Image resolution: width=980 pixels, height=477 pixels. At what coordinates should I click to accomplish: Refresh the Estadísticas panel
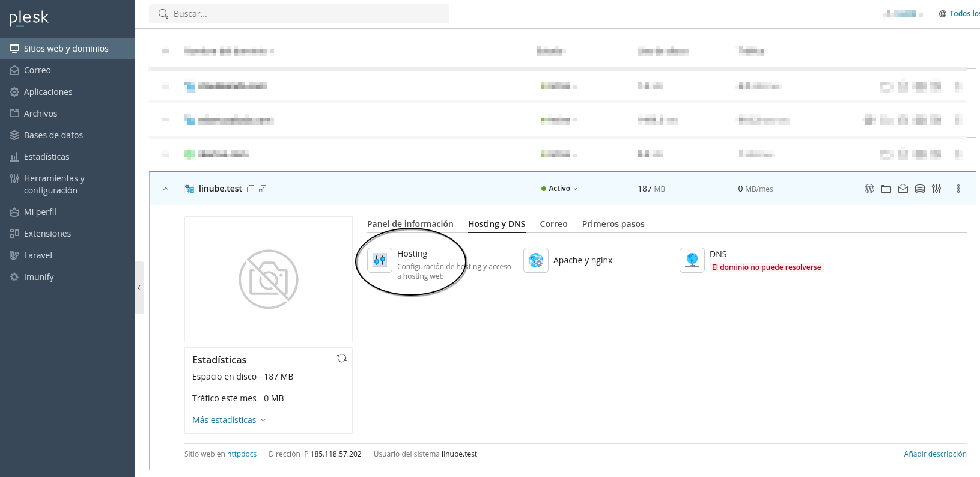[342, 358]
